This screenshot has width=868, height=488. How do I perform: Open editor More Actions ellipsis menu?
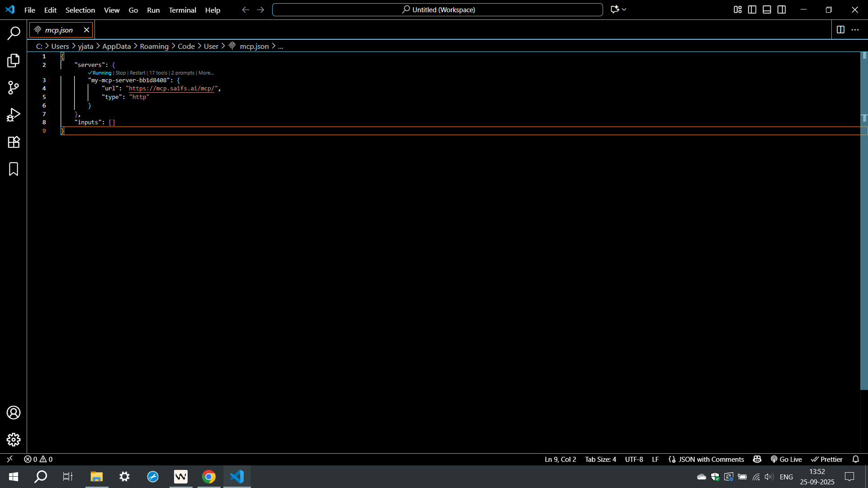click(x=855, y=30)
